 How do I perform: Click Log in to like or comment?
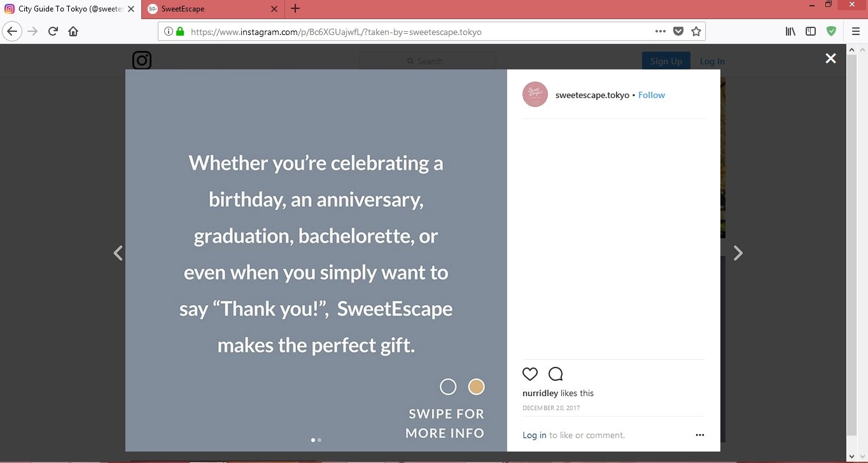pyautogui.click(x=534, y=435)
